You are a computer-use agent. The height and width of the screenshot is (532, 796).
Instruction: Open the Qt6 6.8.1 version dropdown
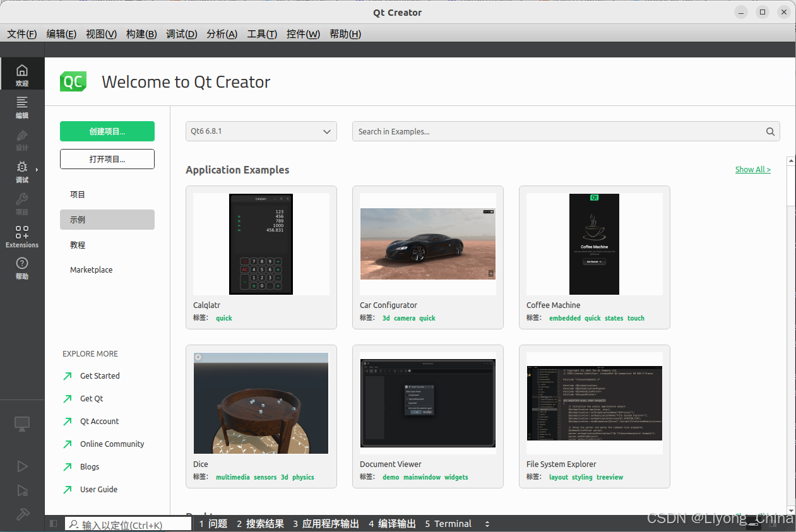(261, 131)
